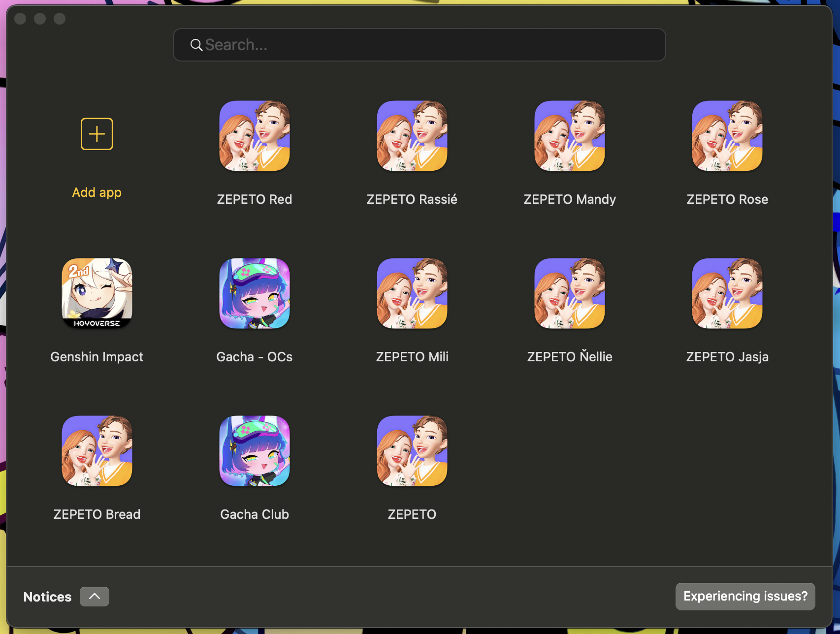Open Genshin Impact
This screenshot has height=634, width=840.
(x=97, y=293)
